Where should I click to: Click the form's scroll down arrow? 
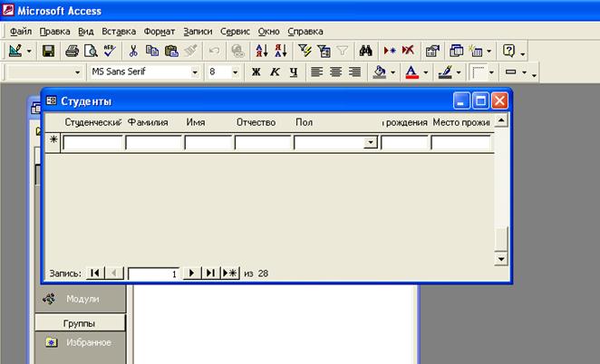(501, 259)
